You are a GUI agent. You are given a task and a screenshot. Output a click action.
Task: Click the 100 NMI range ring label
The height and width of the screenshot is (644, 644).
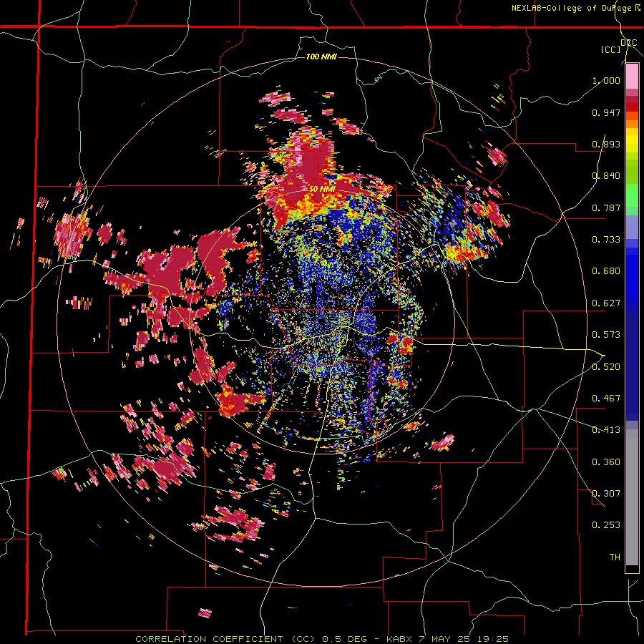(x=321, y=57)
